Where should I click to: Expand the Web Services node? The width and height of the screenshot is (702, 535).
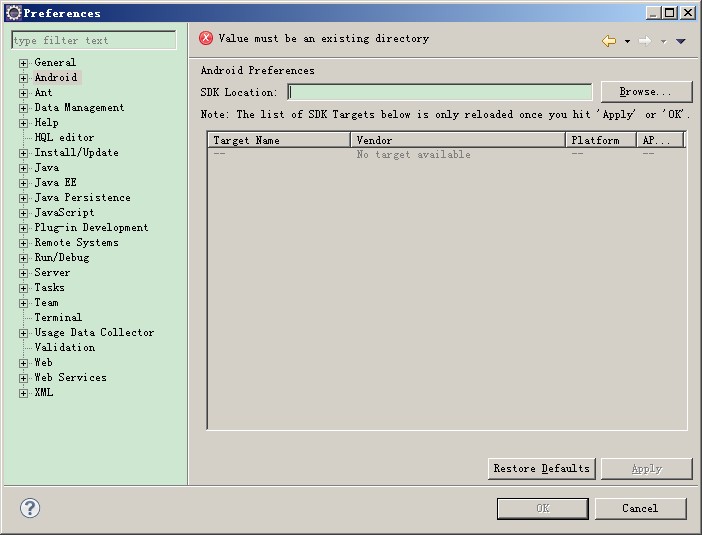23,378
